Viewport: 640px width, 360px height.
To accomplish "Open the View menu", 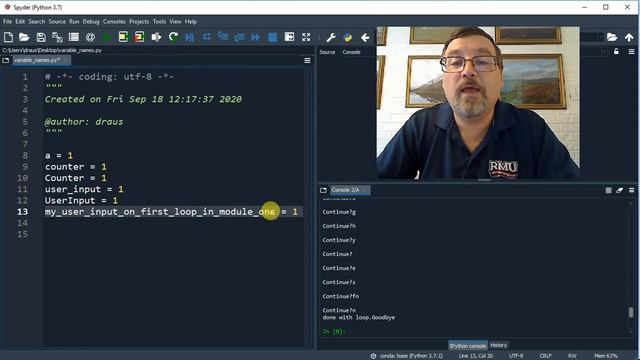I will [176, 22].
